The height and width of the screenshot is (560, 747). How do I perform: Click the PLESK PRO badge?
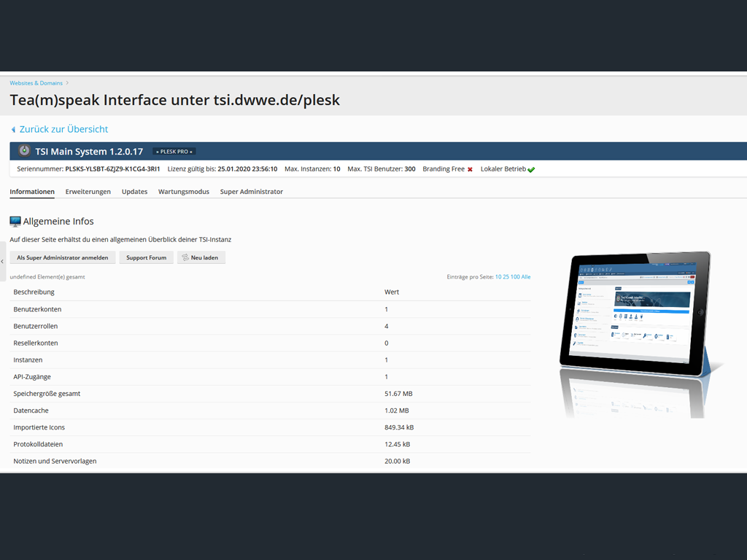pyautogui.click(x=174, y=152)
